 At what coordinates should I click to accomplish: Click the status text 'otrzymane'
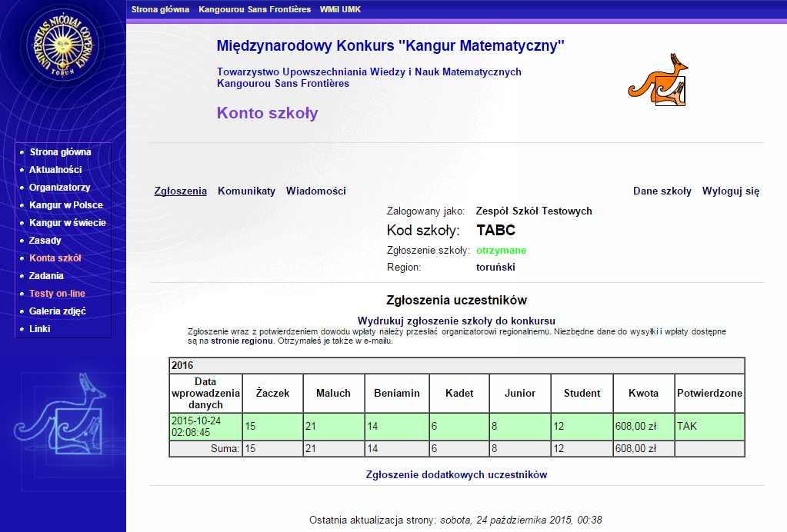click(x=501, y=250)
